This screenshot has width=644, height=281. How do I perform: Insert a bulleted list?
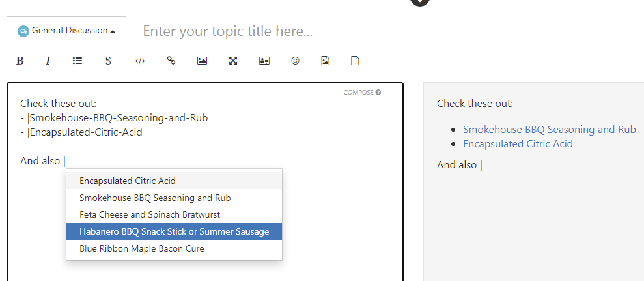(x=77, y=61)
